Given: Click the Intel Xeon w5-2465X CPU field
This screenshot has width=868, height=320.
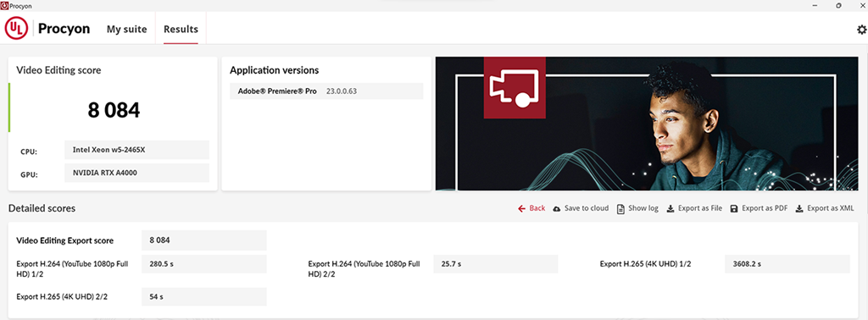Looking at the screenshot, I should coord(136,150).
